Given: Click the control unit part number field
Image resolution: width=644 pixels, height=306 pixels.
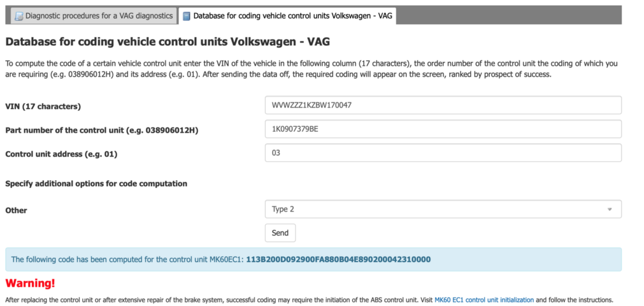Looking at the screenshot, I should tap(443, 129).
